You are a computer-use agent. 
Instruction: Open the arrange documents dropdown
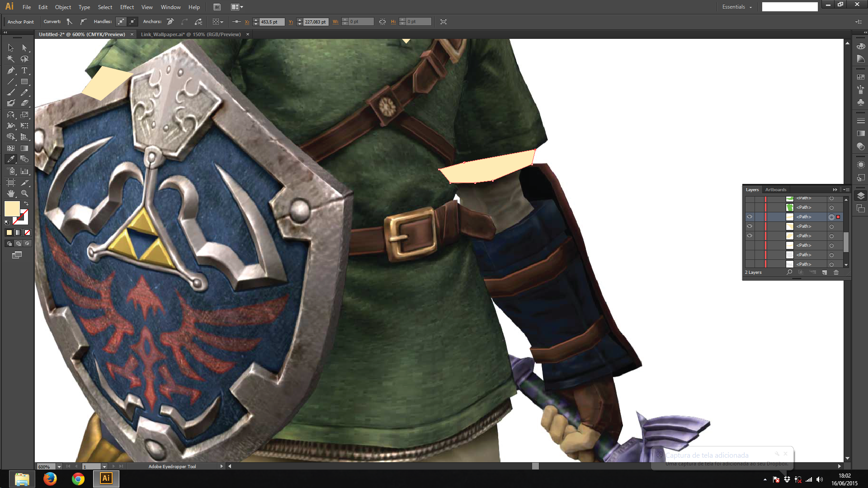(x=237, y=7)
